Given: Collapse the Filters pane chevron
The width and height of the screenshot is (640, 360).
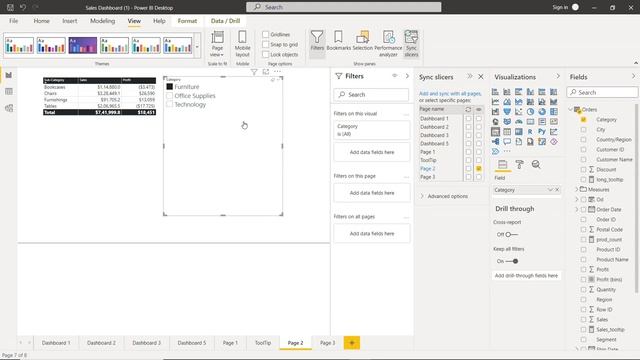Looking at the screenshot, I should (x=407, y=76).
